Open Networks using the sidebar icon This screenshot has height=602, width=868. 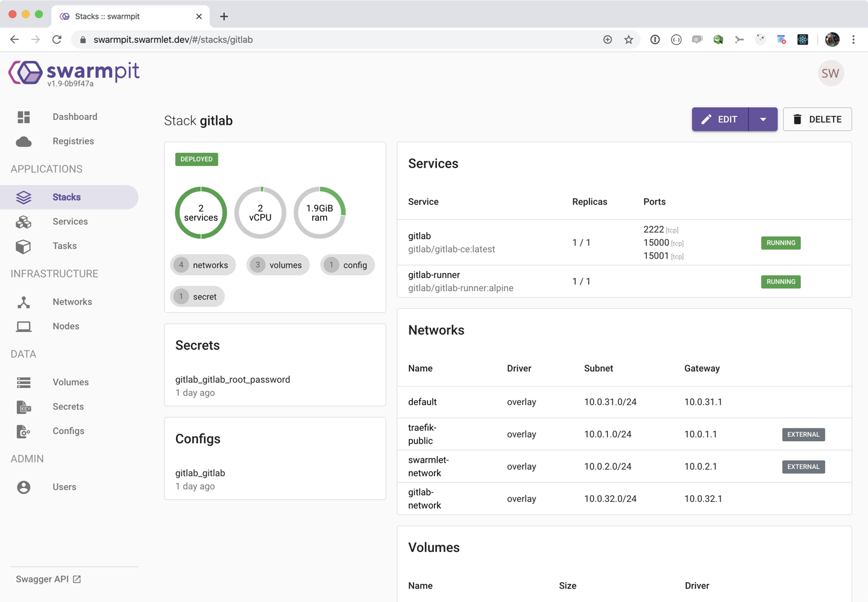click(24, 302)
